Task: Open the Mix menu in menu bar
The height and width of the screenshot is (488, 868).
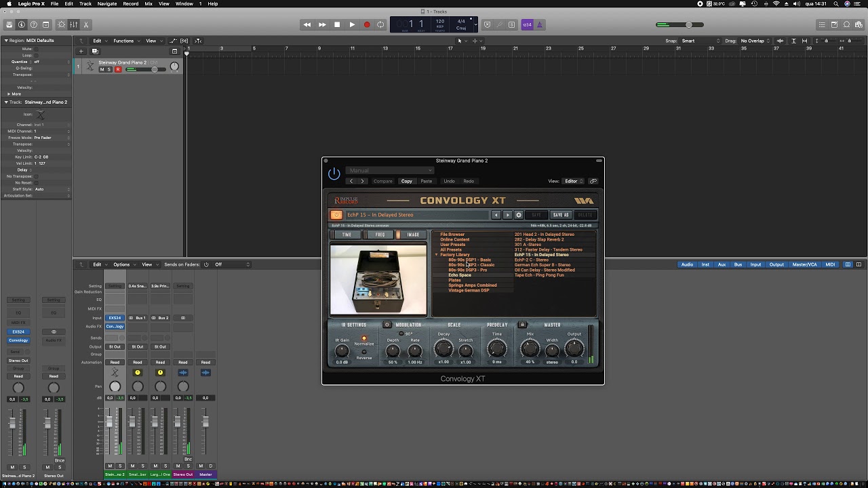Action: click(x=149, y=4)
